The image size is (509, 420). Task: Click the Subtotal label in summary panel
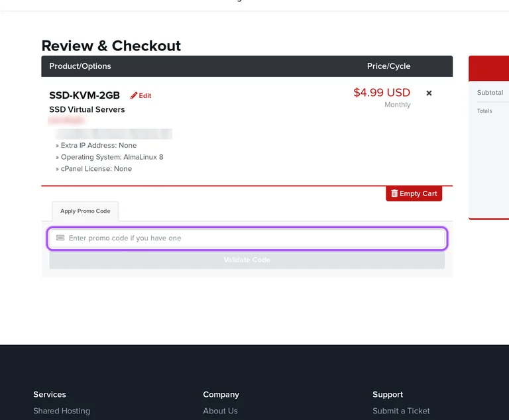(490, 93)
